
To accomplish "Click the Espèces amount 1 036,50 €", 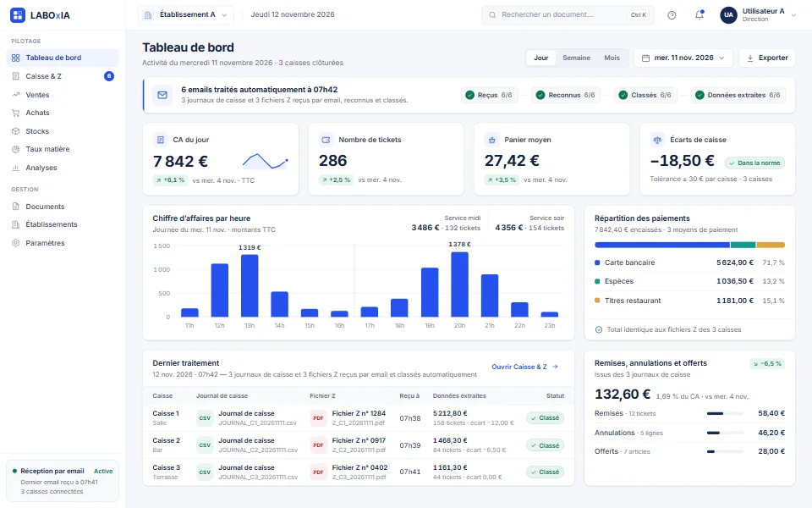I will pos(735,281).
